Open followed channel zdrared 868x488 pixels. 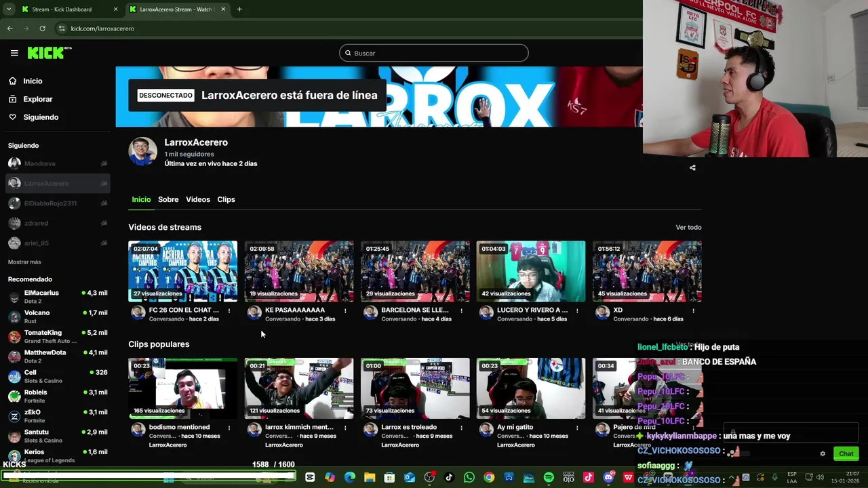coord(58,223)
